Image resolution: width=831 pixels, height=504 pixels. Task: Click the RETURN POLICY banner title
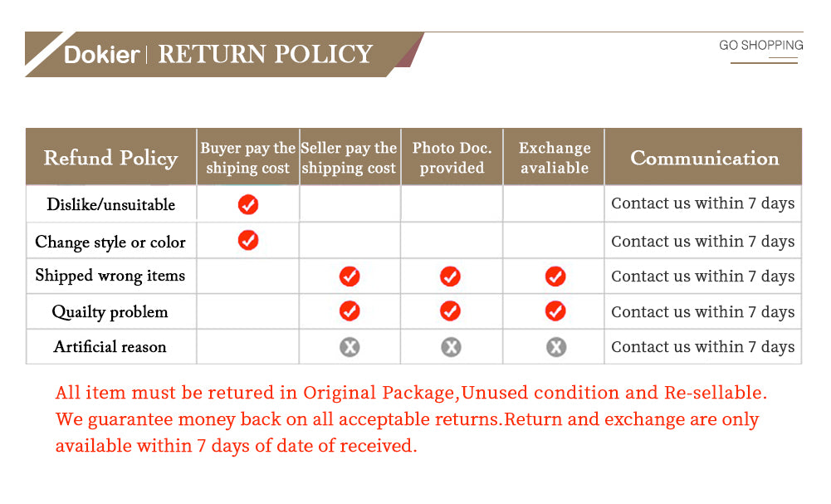[x=265, y=55]
